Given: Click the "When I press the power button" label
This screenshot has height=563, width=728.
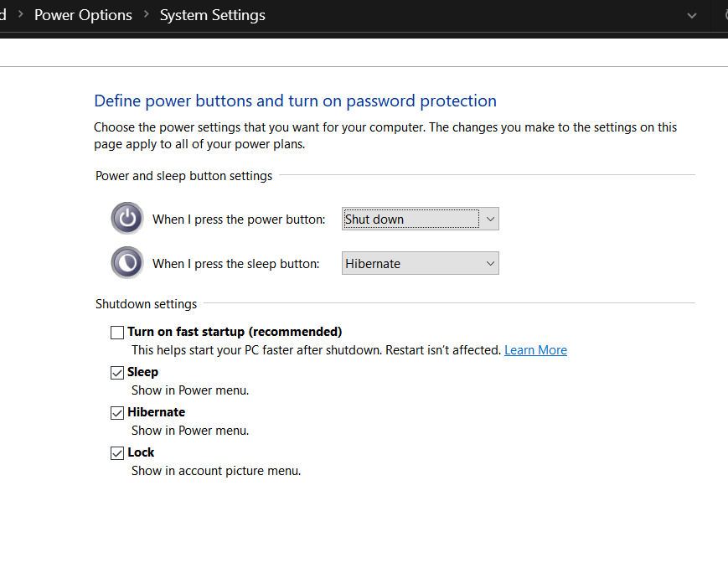Looking at the screenshot, I should 238,220.
